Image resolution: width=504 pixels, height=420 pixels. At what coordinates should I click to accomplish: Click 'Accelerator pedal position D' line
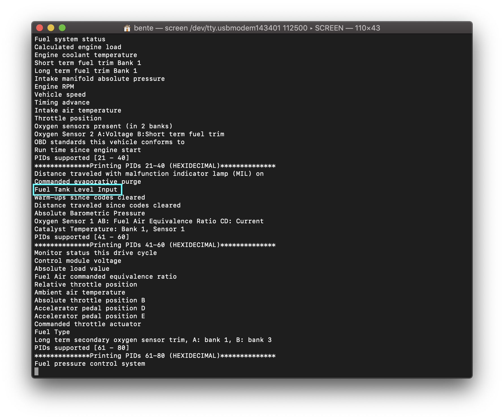point(90,308)
